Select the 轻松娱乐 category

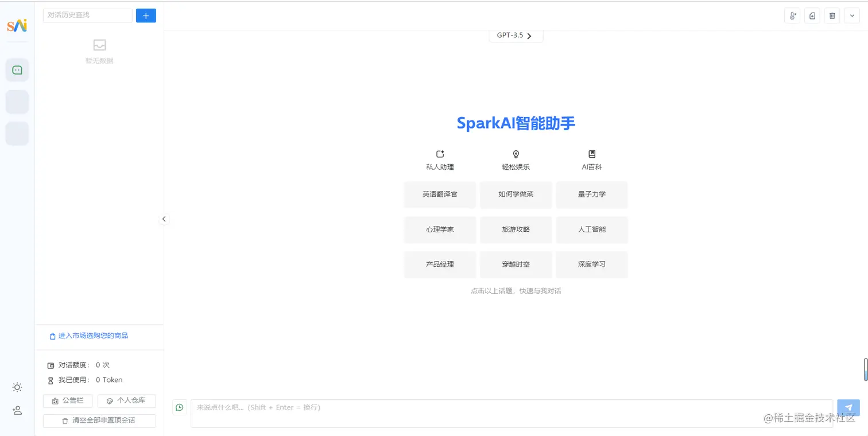coord(516,161)
